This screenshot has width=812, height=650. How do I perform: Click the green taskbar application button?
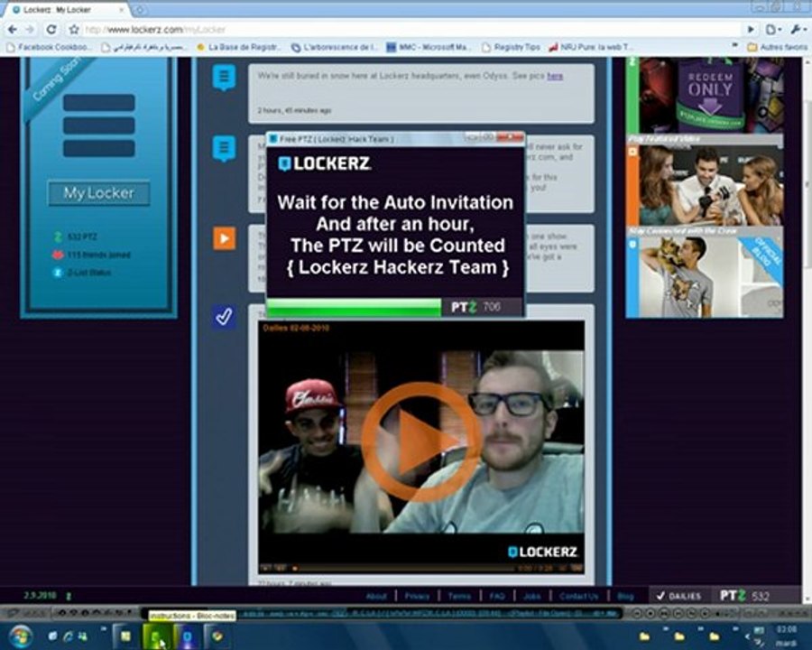pyautogui.click(x=157, y=636)
